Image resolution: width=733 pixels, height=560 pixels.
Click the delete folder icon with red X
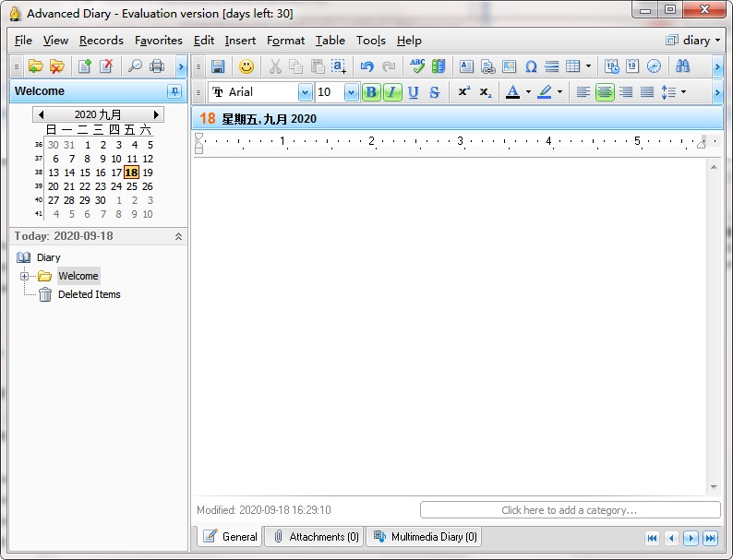[57, 66]
